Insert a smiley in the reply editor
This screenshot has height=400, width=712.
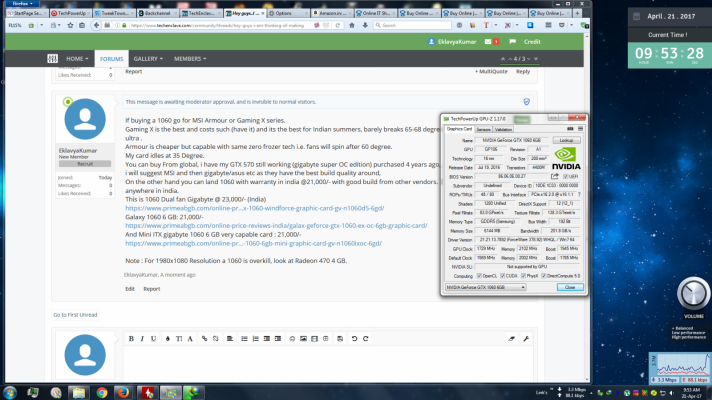point(292,338)
